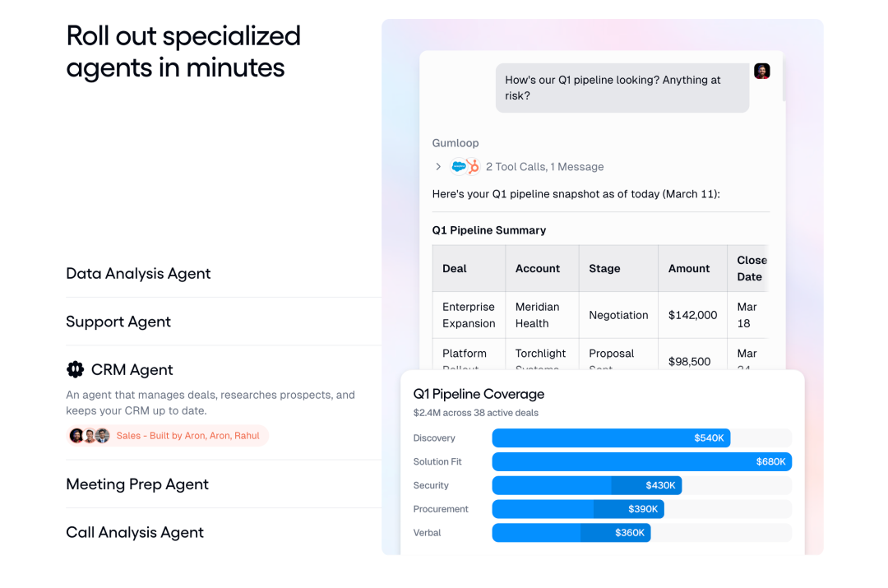Click the Solution Fit $680K bar

(x=641, y=462)
